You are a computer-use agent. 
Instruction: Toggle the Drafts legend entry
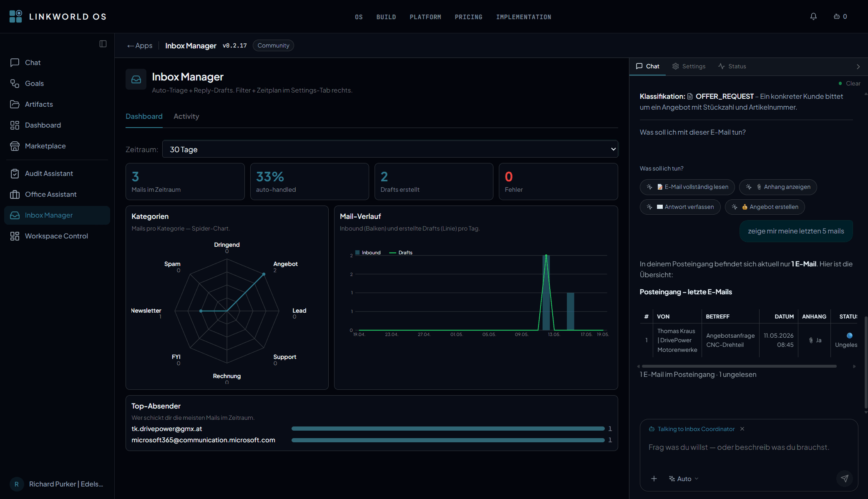tap(400, 253)
